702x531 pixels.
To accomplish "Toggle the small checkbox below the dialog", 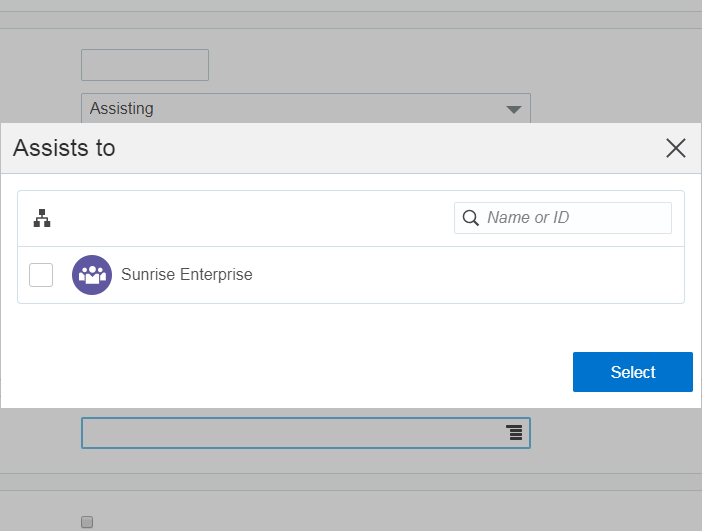I will (x=87, y=521).
